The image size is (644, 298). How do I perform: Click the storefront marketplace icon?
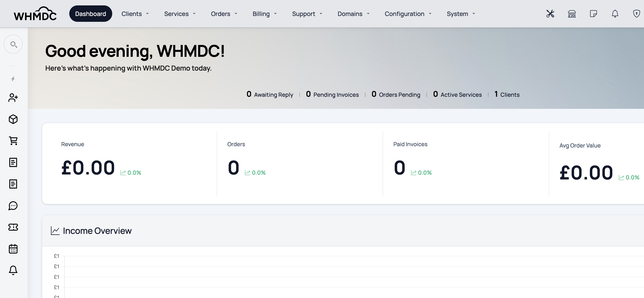[572, 14]
